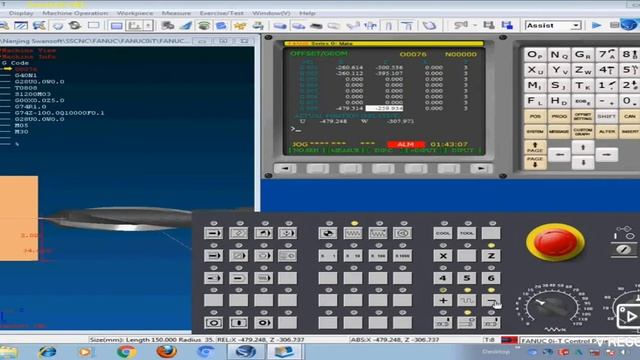The width and height of the screenshot is (640, 360).
Task: Select the M30 line in G code list
Action: point(22,132)
